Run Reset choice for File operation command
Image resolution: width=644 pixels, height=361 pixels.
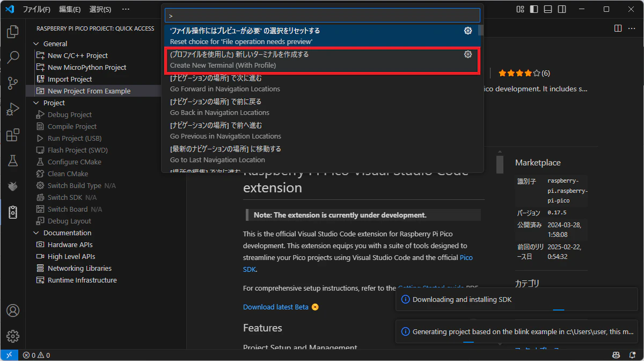click(320, 36)
